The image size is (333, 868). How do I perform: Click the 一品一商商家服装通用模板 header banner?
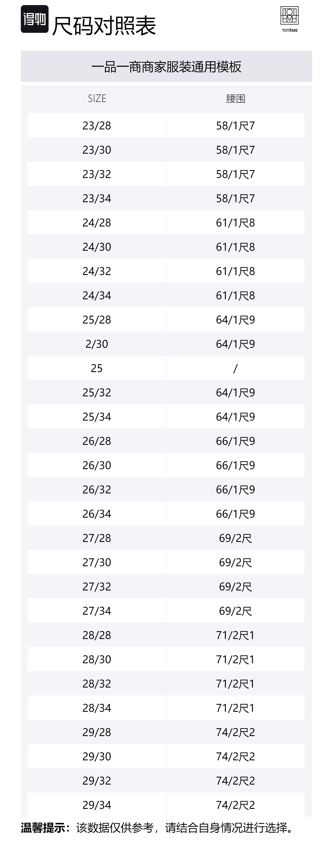(166, 67)
